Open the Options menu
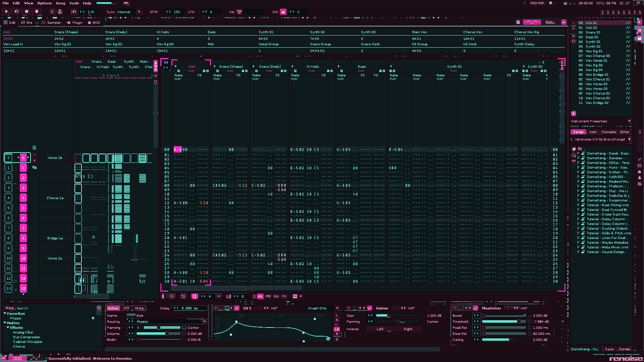The width and height of the screenshot is (644, 362). point(44,3)
